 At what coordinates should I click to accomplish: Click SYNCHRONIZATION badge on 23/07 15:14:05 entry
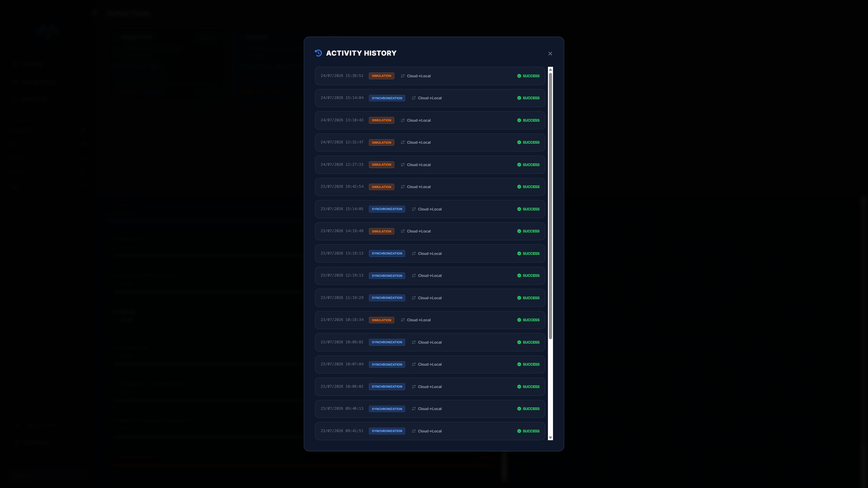pos(387,209)
